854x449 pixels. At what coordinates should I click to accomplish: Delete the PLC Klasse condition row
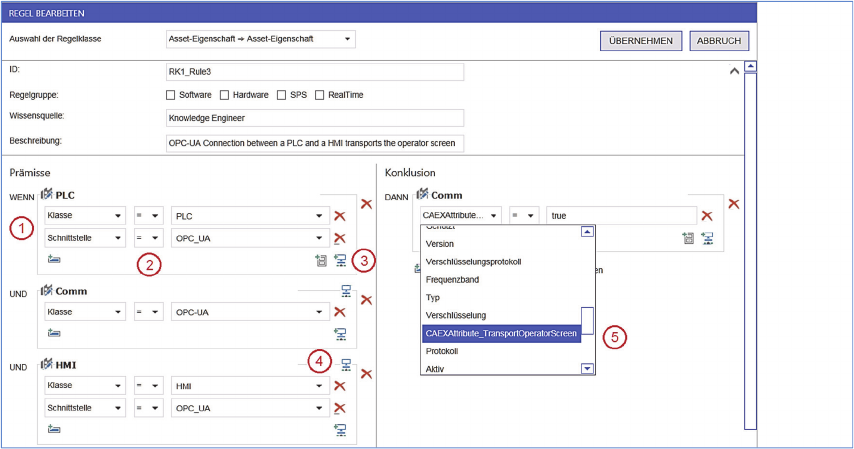[x=339, y=216]
